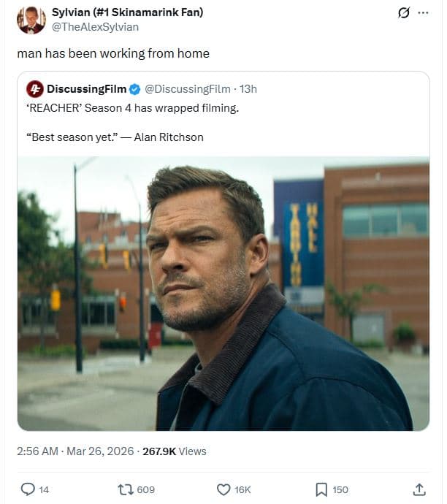Click the @DiscussingFilm handle
Image resolution: width=447 pixels, height=504 pixels.
pyautogui.click(x=188, y=89)
